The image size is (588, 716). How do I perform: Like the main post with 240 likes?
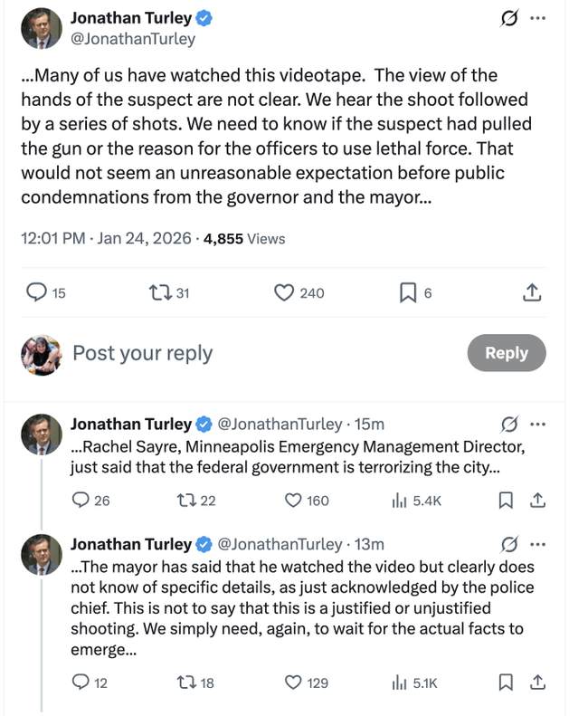click(284, 292)
